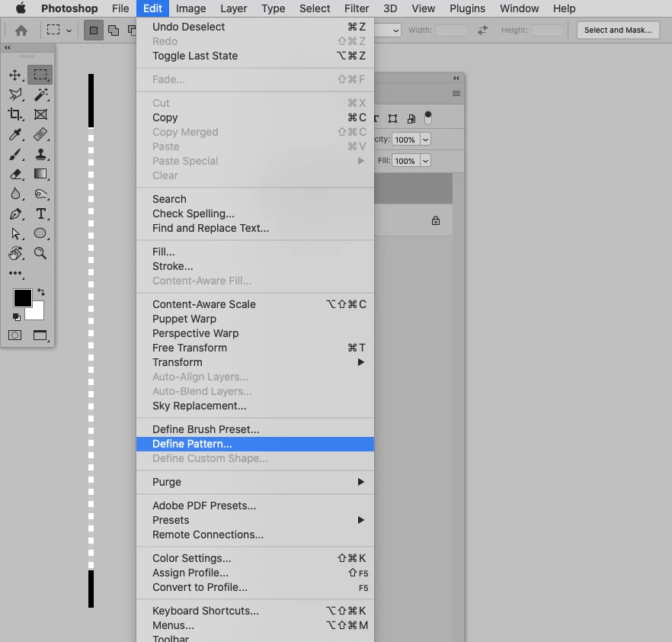Open the Photoshop application menu
672x642 pixels.
[69, 8]
